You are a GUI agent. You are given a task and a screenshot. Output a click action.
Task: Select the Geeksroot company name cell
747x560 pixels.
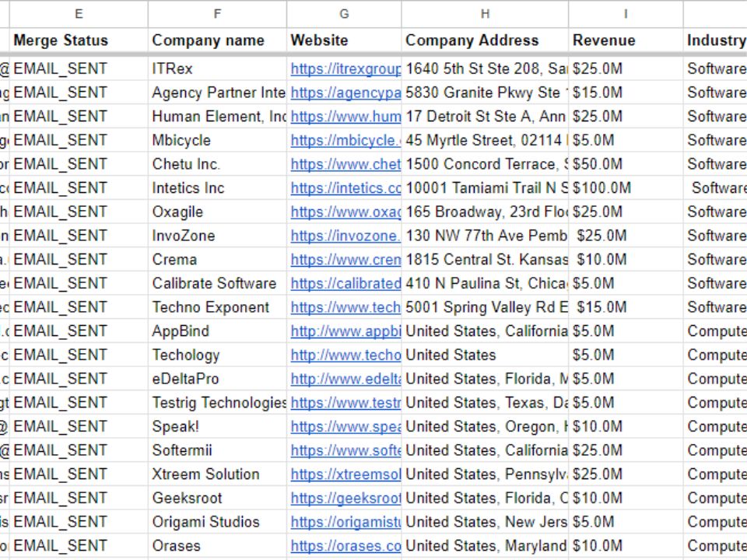(217, 498)
